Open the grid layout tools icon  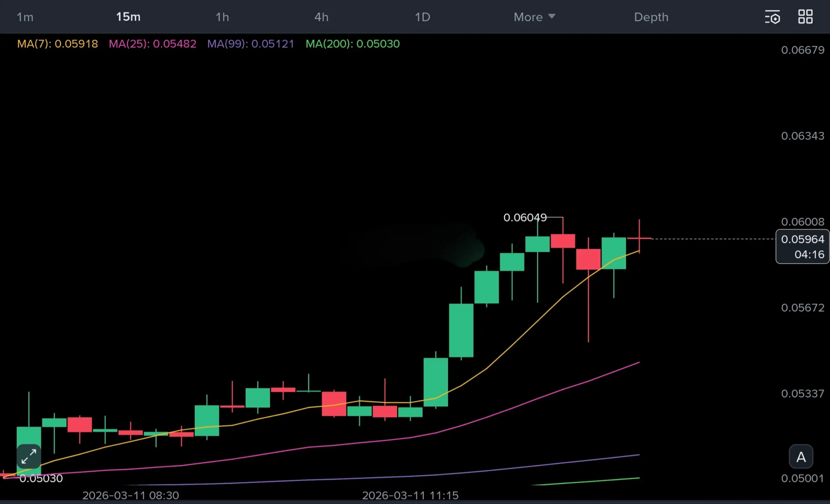tap(805, 17)
